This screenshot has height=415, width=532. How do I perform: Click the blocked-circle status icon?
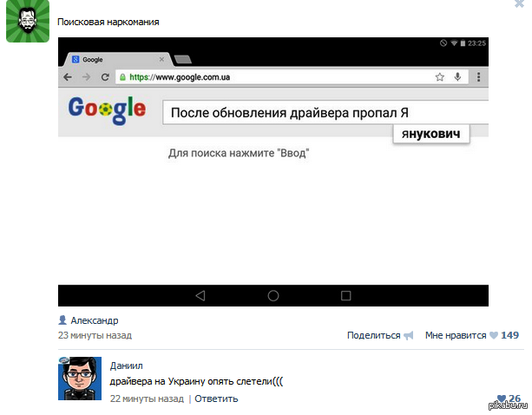(443, 43)
